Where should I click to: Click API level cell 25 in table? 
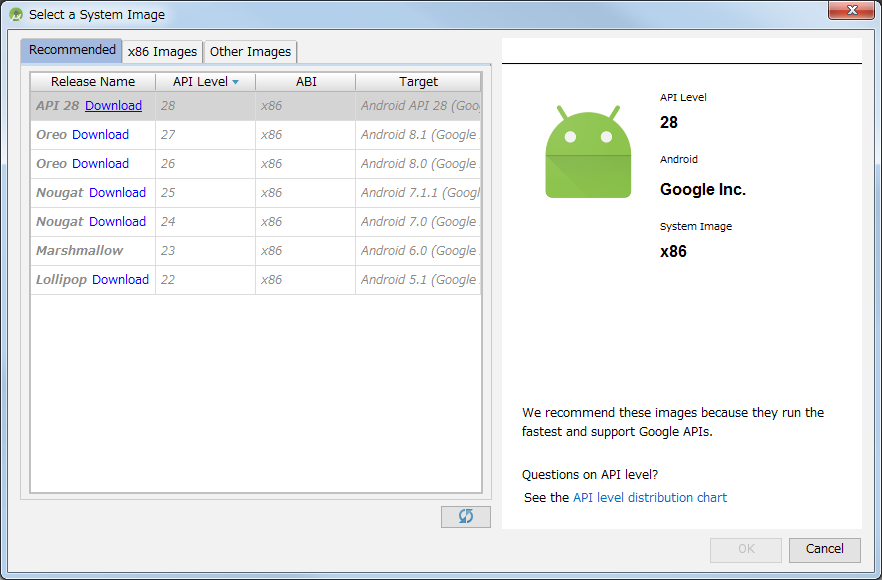click(x=205, y=193)
